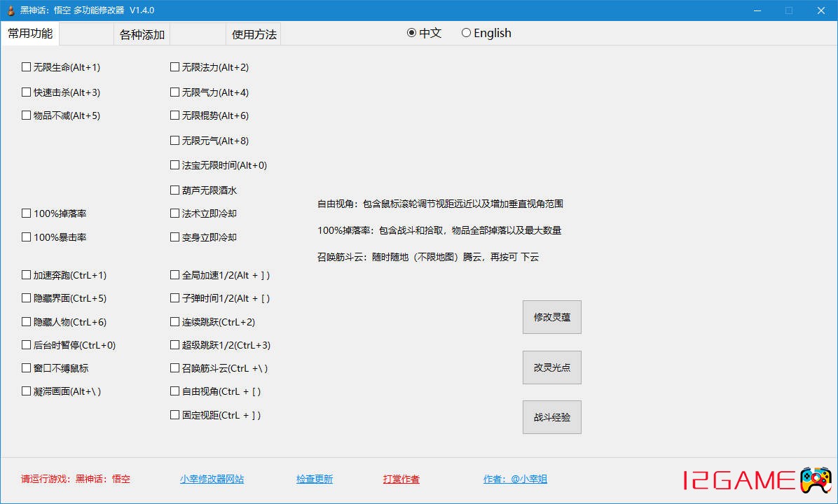This screenshot has width=838, height=504.
Task: Enable 隐藏人物 (CtrL+6)
Action: click(26, 321)
